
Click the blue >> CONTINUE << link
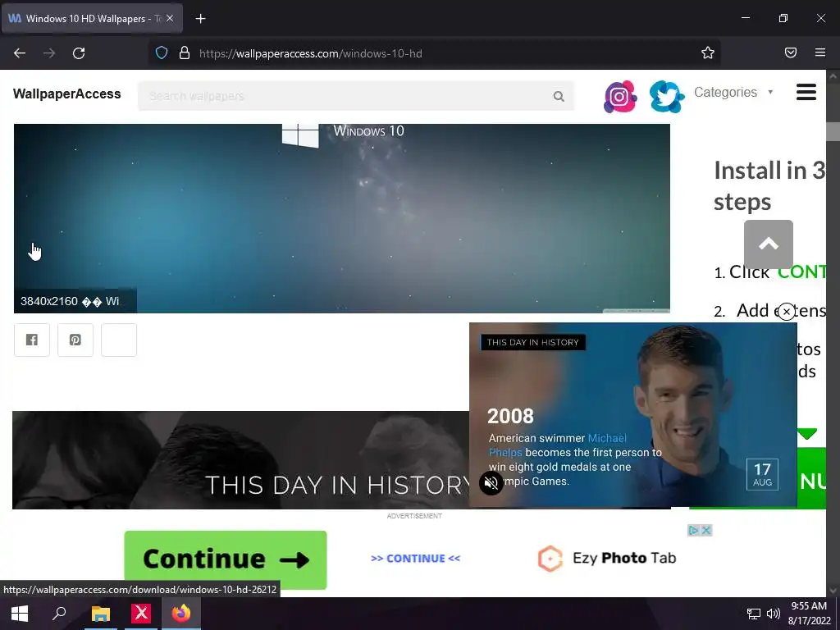pyautogui.click(x=415, y=558)
